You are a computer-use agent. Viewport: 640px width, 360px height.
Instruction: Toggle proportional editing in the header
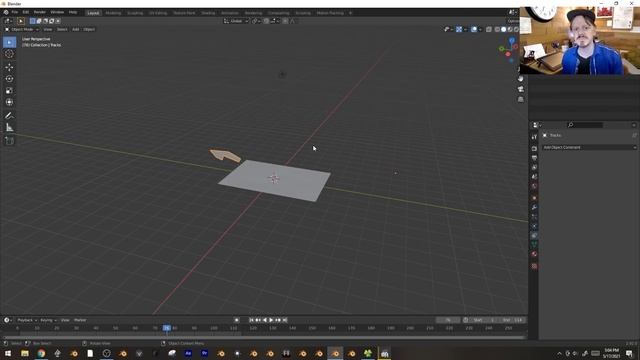(x=285, y=21)
